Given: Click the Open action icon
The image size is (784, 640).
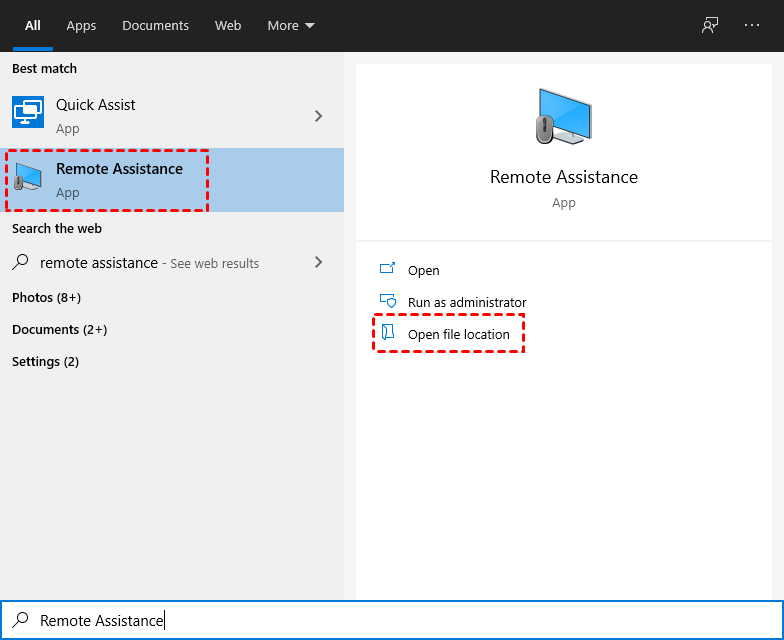Looking at the screenshot, I should 388,270.
